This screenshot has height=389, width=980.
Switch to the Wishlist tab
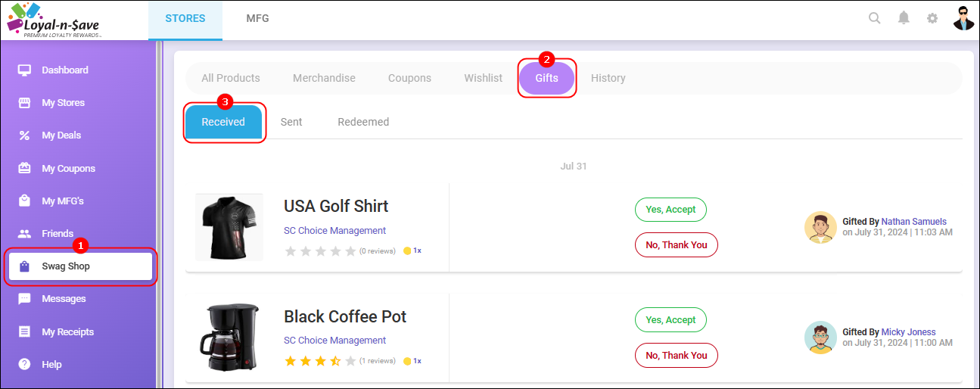pyautogui.click(x=484, y=78)
